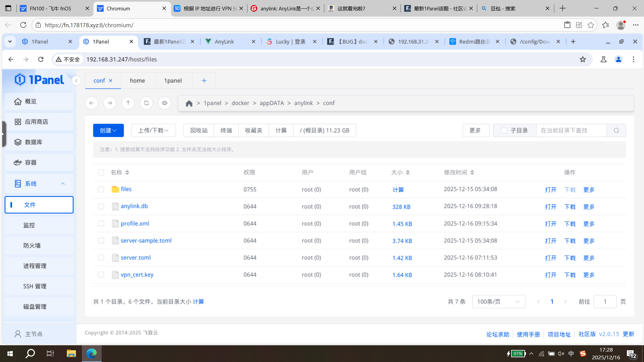This screenshot has height=362, width=644.
Task: Switch to the home file tab
Action: 138,80
